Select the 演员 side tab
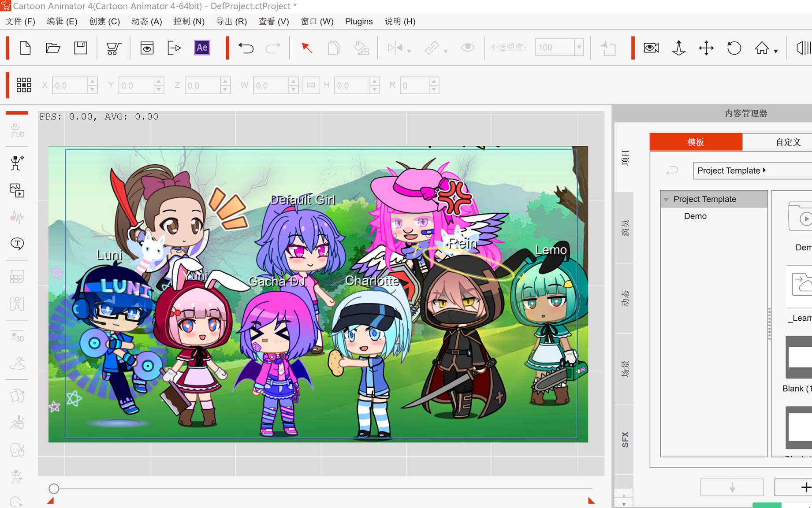812x508 pixels. click(625, 228)
